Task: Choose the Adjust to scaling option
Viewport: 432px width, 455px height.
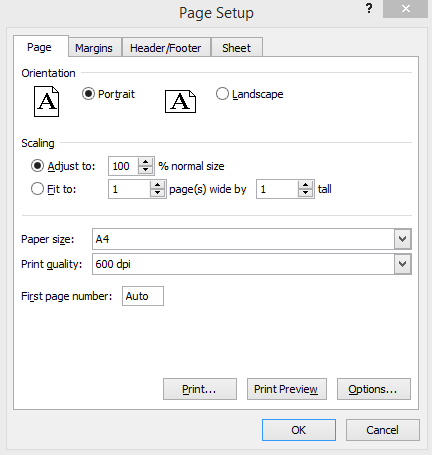Action: click(37, 166)
